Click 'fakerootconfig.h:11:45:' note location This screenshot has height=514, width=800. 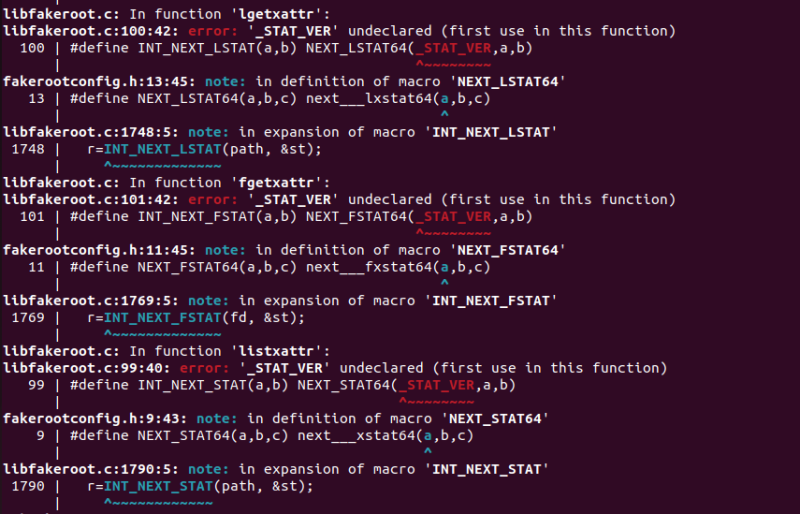coord(99,250)
